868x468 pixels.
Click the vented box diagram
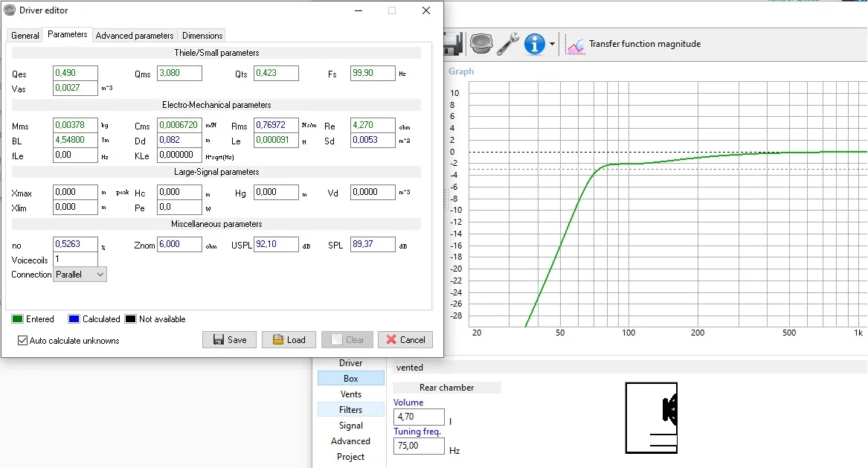coord(651,417)
